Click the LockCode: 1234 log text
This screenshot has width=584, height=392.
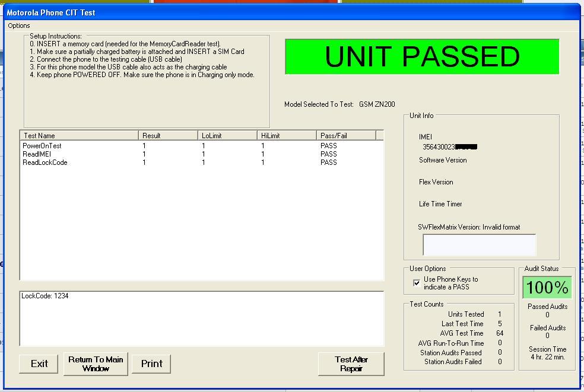coord(45,296)
